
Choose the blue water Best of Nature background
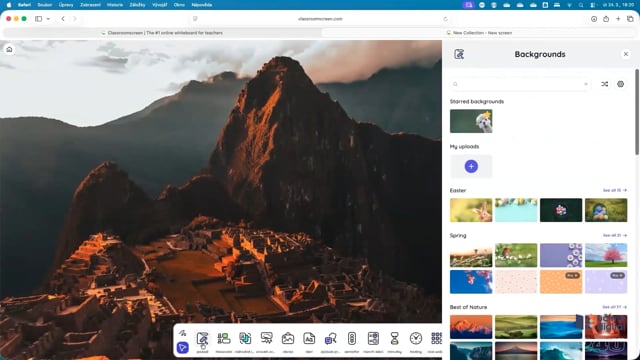[x=561, y=327]
